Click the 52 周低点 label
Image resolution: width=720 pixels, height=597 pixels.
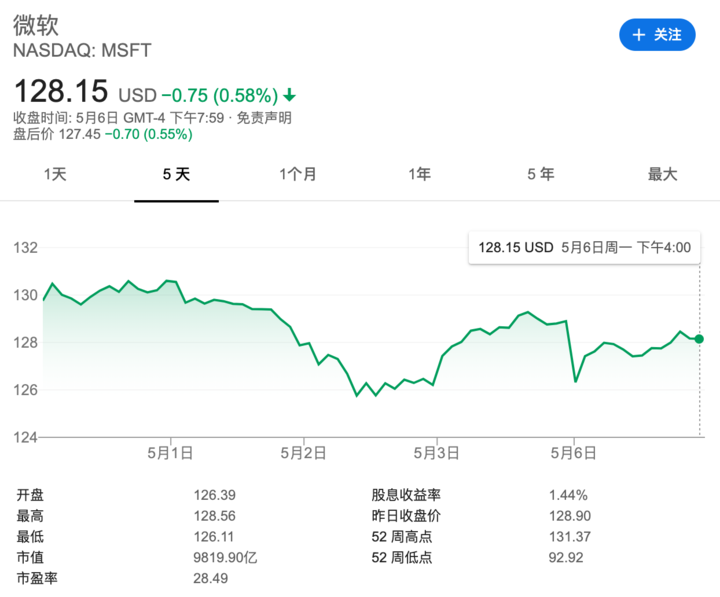(402, 558)
